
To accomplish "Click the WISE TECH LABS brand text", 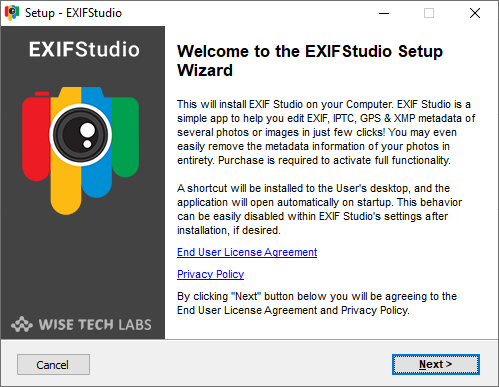I will pos(95,325).
